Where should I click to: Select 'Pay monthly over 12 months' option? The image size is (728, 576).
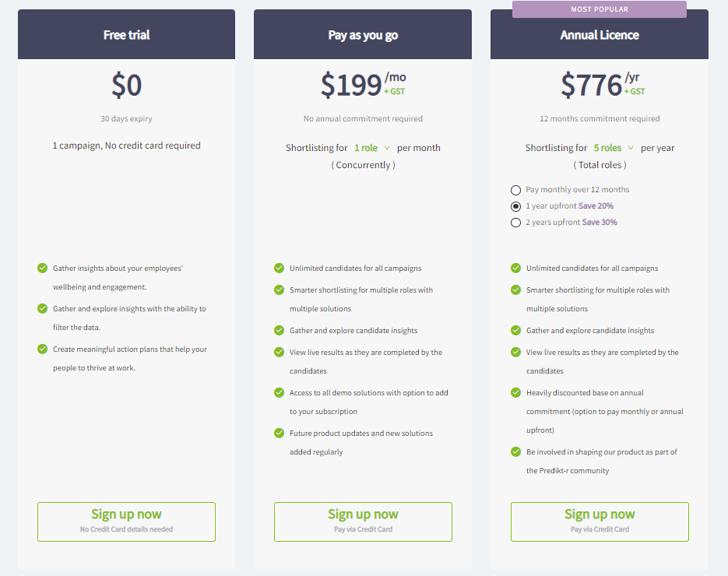click(x=515, y=190)
